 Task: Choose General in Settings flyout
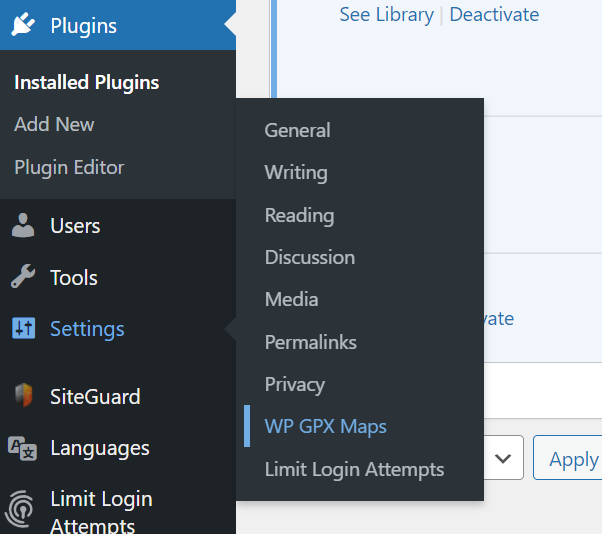[297, 130]
